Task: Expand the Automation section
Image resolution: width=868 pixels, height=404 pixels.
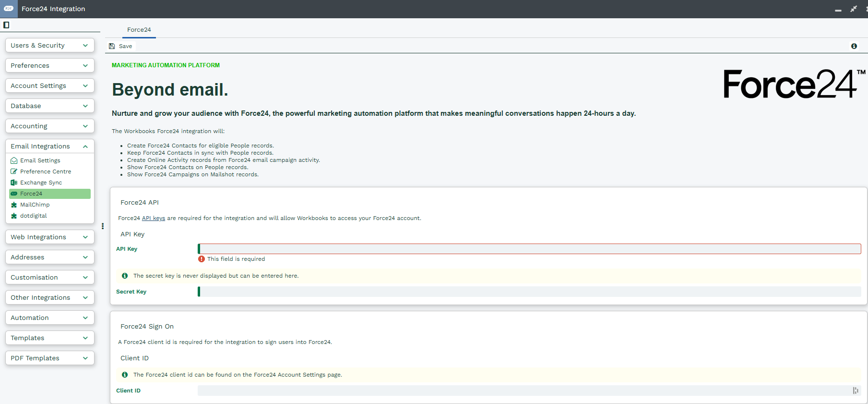Action: click(x=50, y=318)
